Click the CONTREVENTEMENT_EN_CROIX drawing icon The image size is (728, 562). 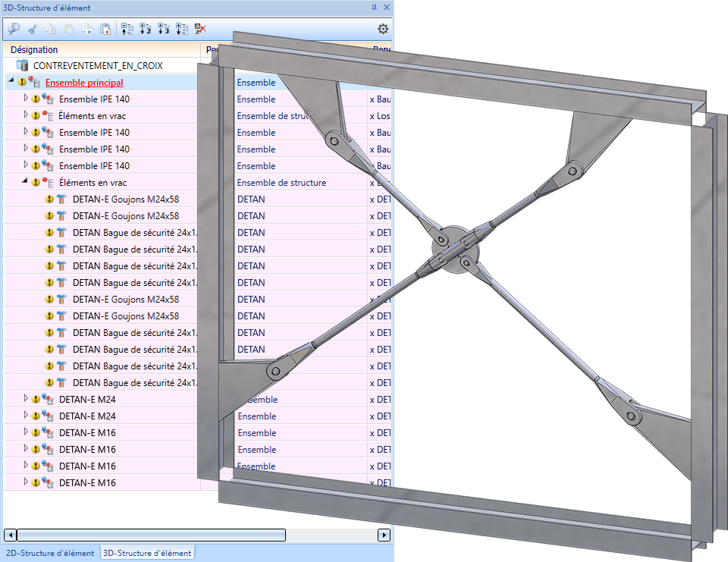tap(22, 66)
